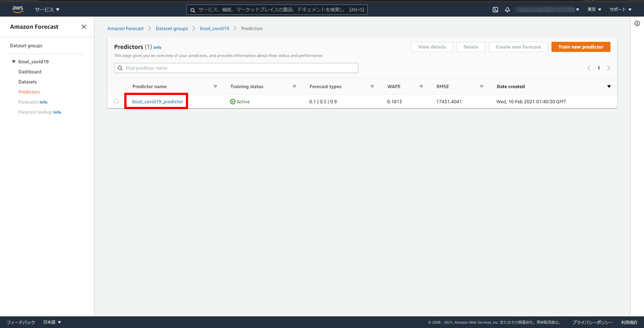Open the bisol_covid19_predictor link
Screen dimensions: 644x328
(158, 102)
